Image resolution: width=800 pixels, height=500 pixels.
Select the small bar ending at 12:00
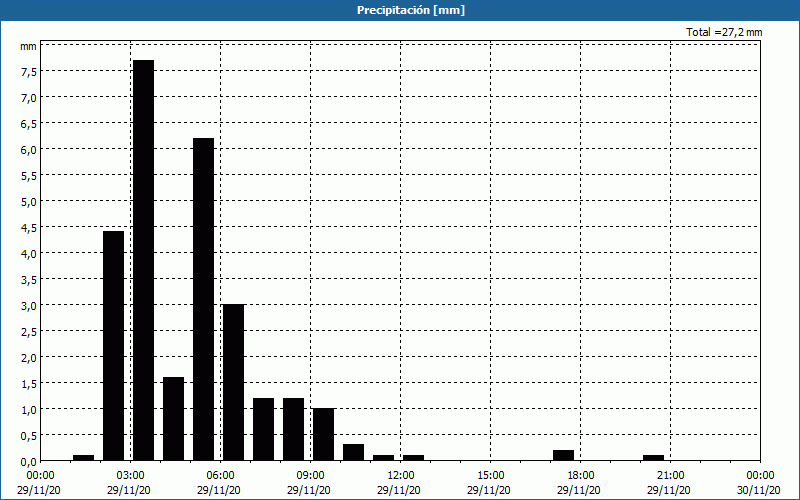tap(384, 458)
